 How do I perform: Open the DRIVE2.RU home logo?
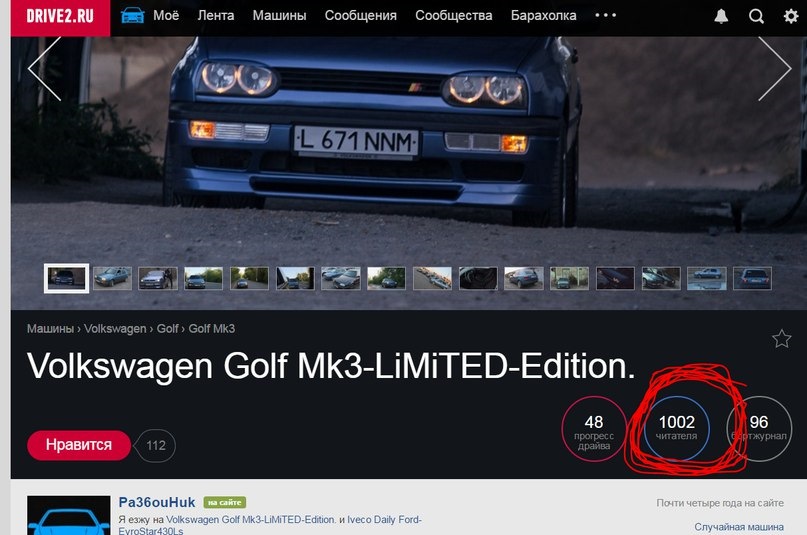click(60, 17)
